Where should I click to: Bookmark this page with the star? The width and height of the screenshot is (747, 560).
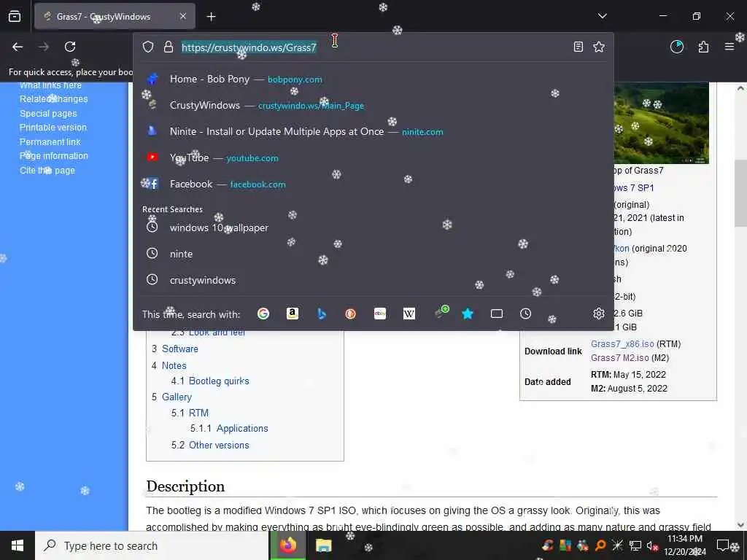[x=599, y=47]
